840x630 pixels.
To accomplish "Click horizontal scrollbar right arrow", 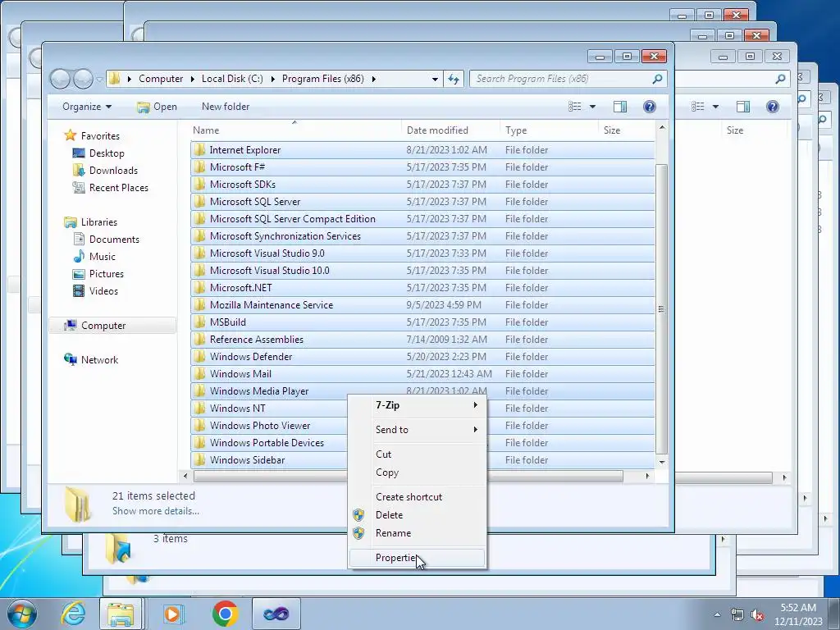I will click(647, 477).
